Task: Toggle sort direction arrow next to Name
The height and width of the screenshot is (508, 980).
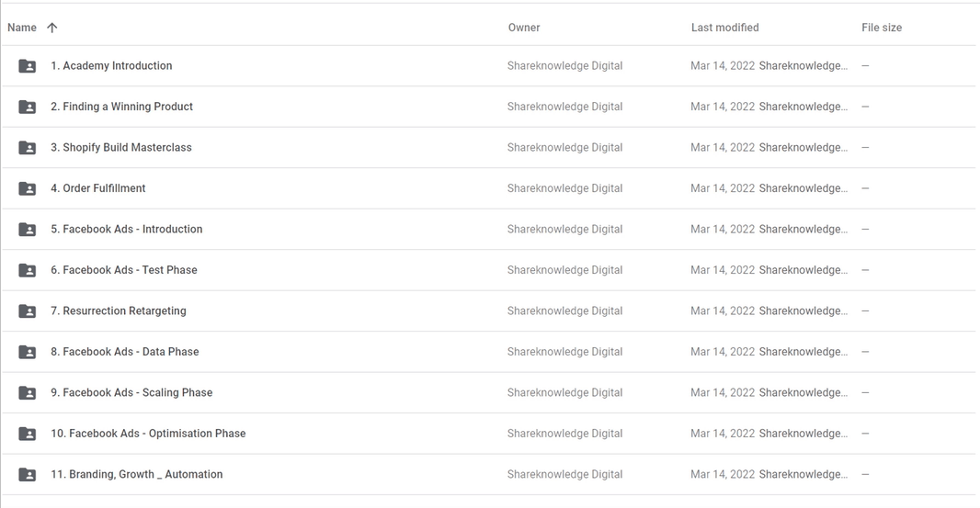Action: point(52,28)
